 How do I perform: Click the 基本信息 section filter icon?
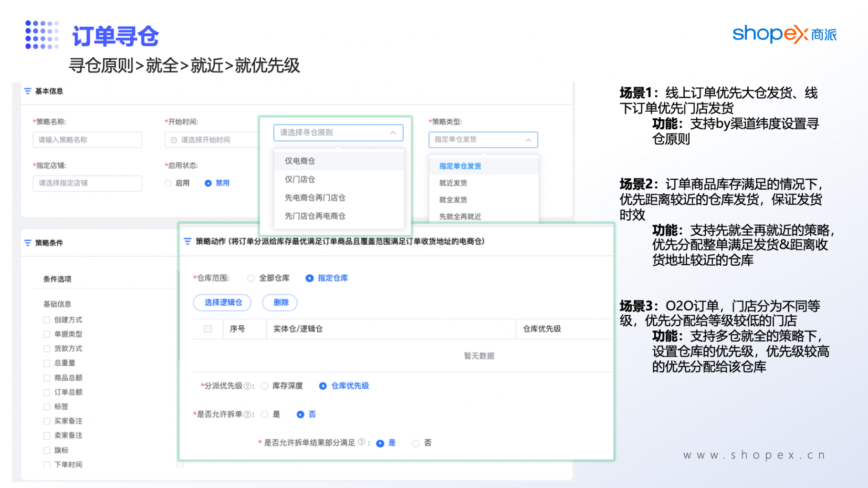point(28,91)
